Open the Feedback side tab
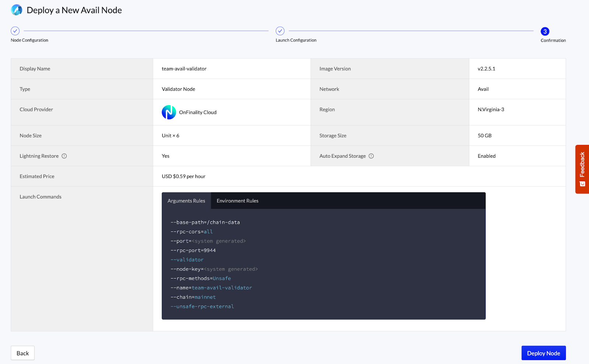The height and width of the screenshot is (364, 589). point(582,169)
